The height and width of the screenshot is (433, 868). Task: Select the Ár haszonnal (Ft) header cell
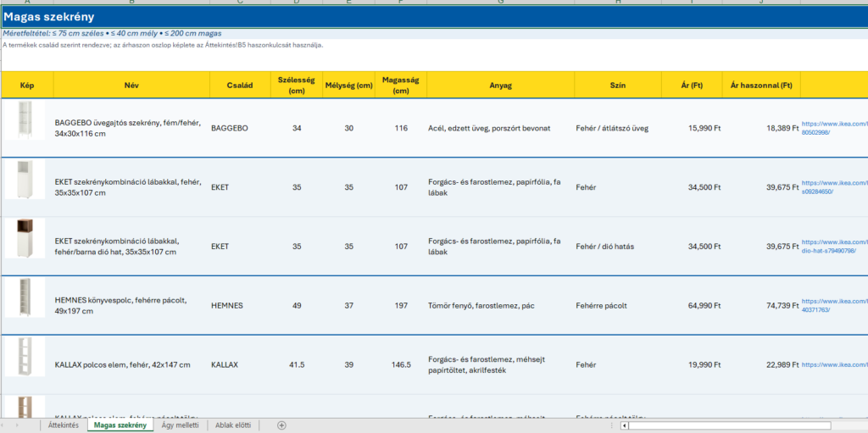pos(761,86)
